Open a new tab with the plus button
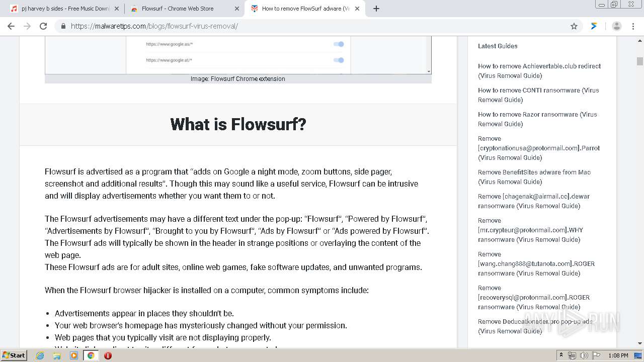Viewport: 644px width, 362px height. coord(376,9)
